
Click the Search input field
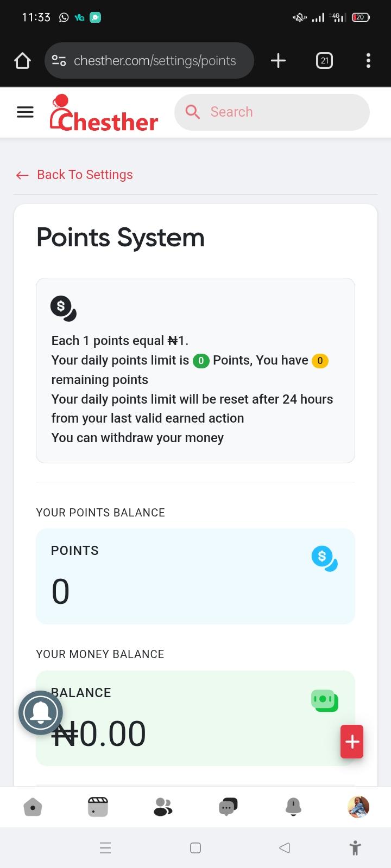pyautogui.click(x=272, y=112)
